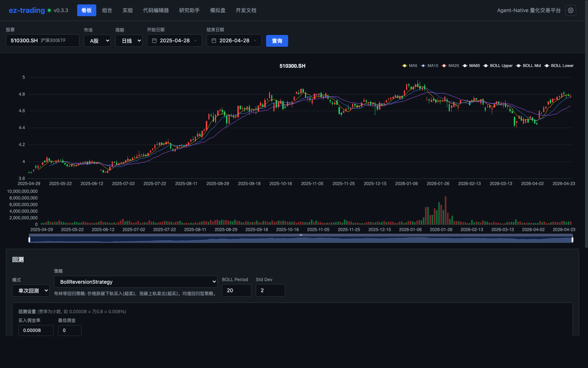The height and width of the screenshot is (368, 588).
Task: Toggle MA10 series in chart legend
Action: coord(429,66)
